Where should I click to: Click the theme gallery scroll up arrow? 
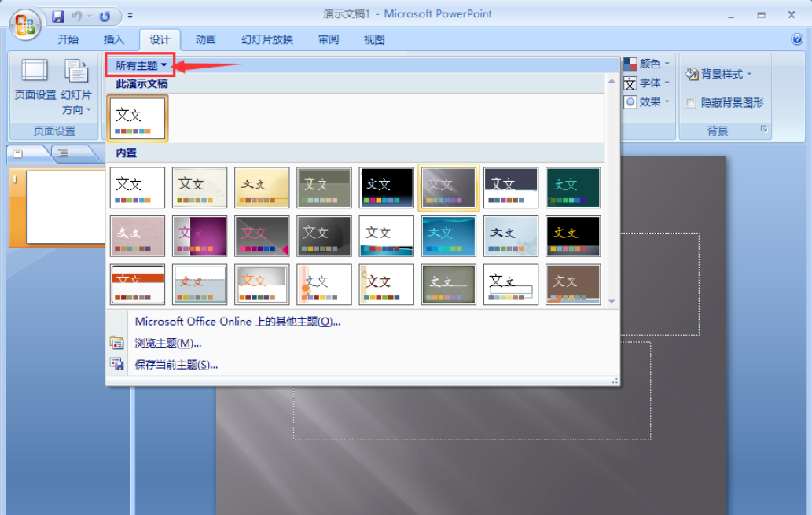tap(612, 81)
